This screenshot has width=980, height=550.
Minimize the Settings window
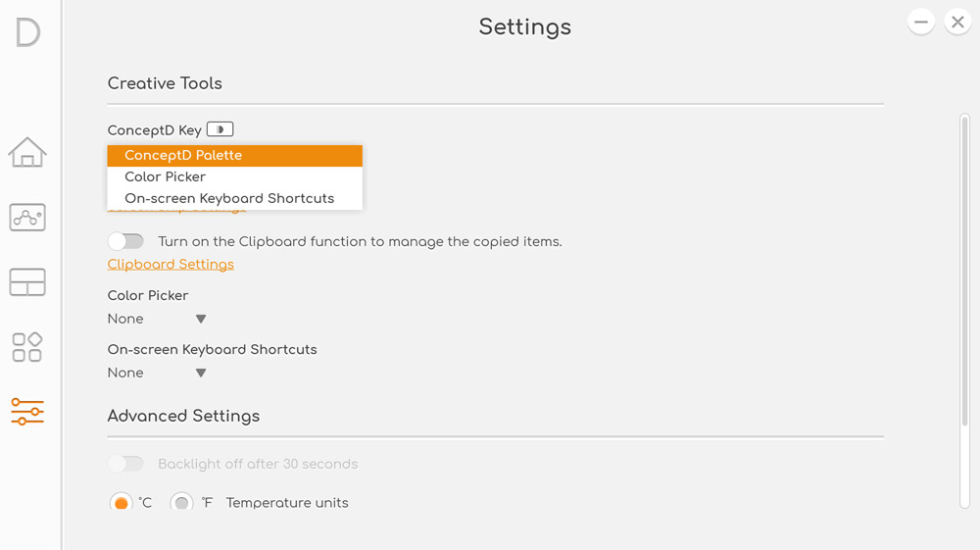coord(920,23)
